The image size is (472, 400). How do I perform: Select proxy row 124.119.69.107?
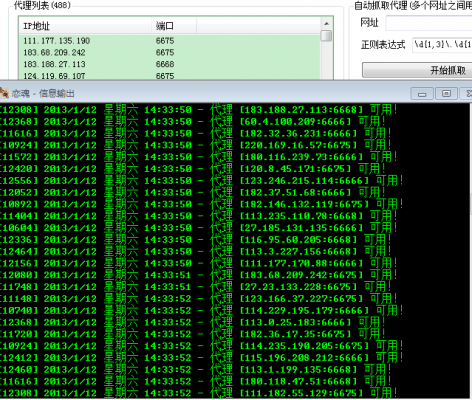[170, 75]
